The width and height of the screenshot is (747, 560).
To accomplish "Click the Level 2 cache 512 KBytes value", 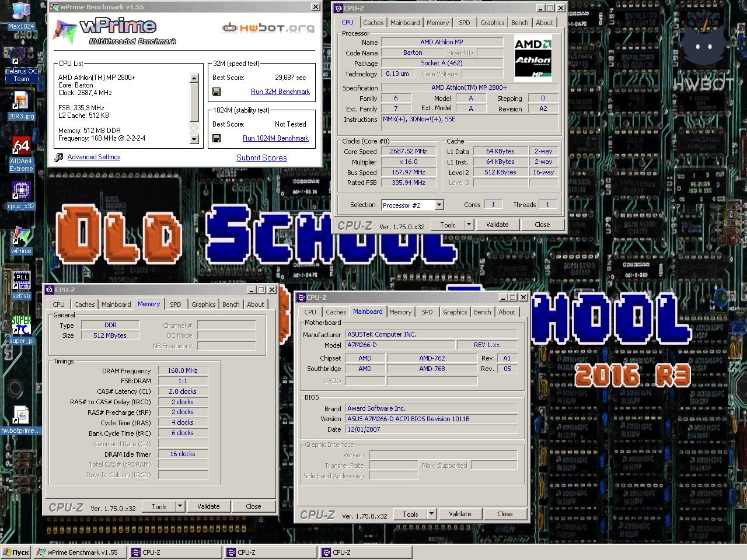I will (x=500, y=172).
